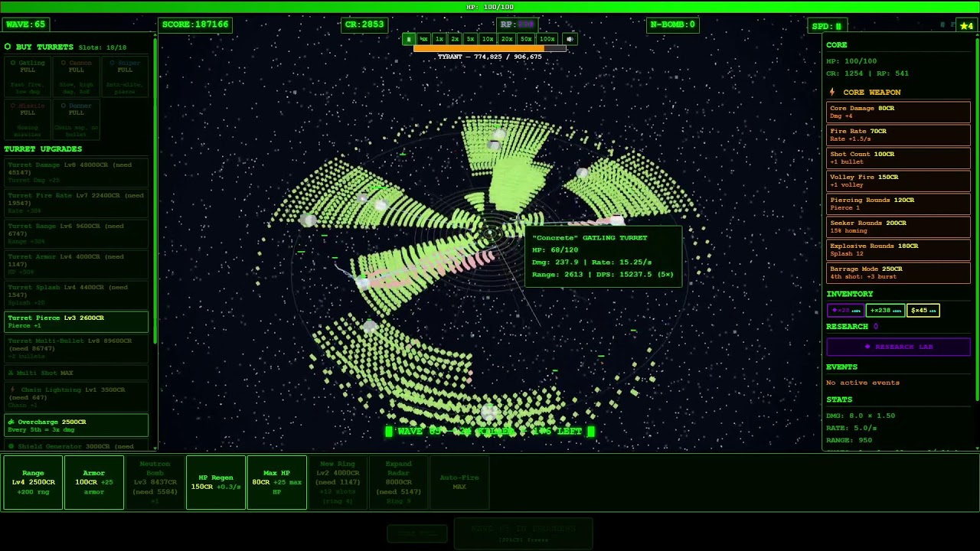Buy Turret Range Lv6 upgrade
This screenshot has width=980, height=551.
76,233
